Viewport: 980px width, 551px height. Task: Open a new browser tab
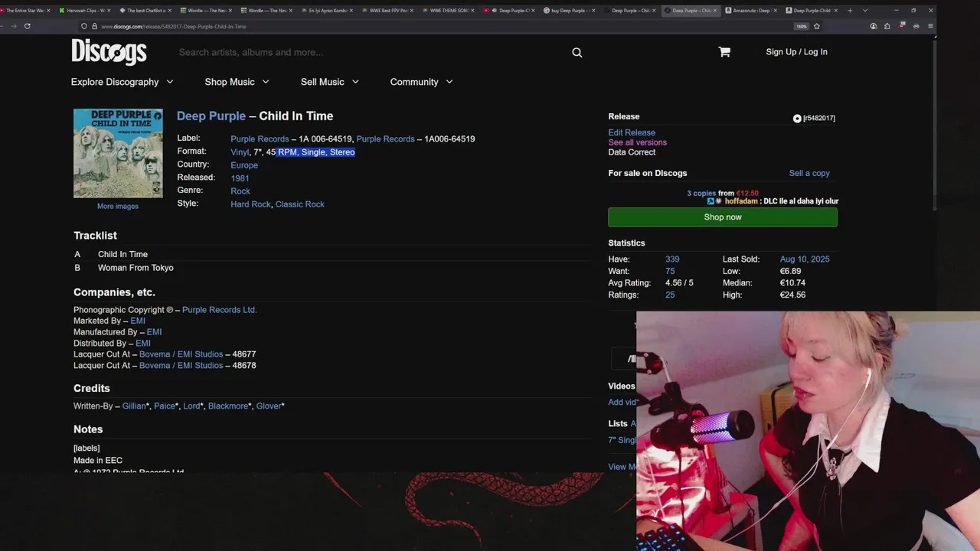click(850, 11)
